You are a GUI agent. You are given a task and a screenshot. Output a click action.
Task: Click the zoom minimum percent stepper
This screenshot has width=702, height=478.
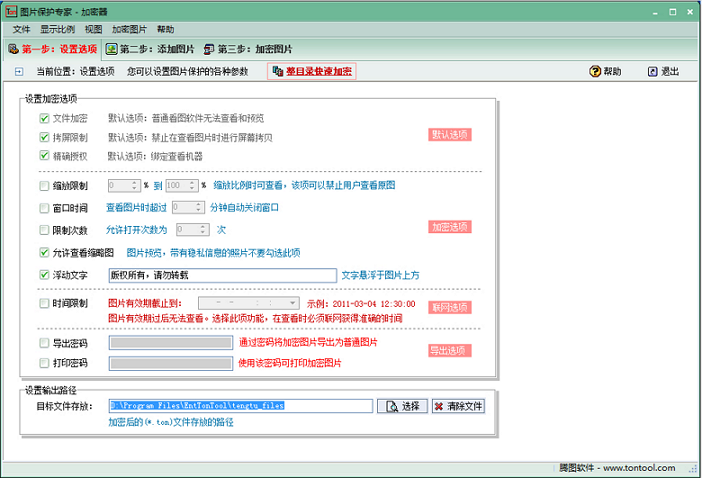(134, 185)
